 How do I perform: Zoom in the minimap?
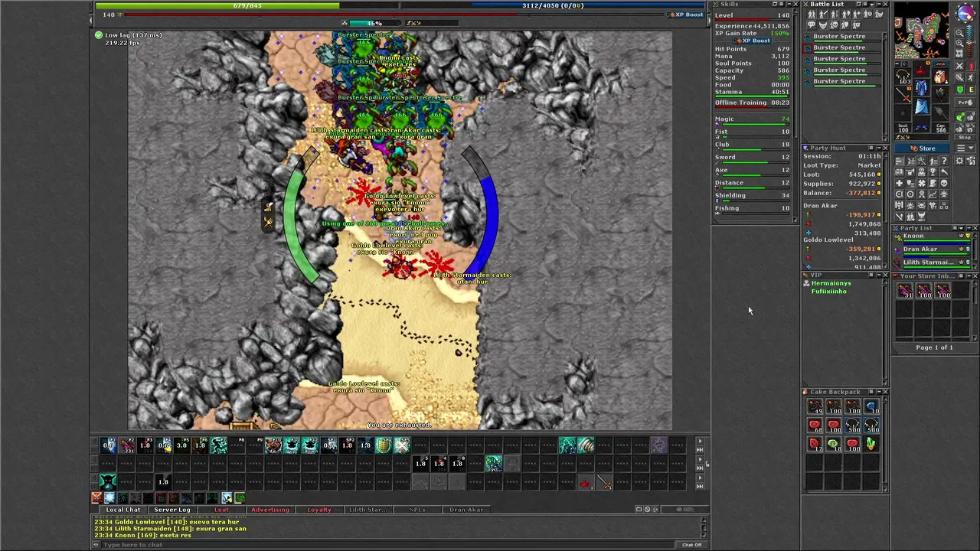coord(959,43)
